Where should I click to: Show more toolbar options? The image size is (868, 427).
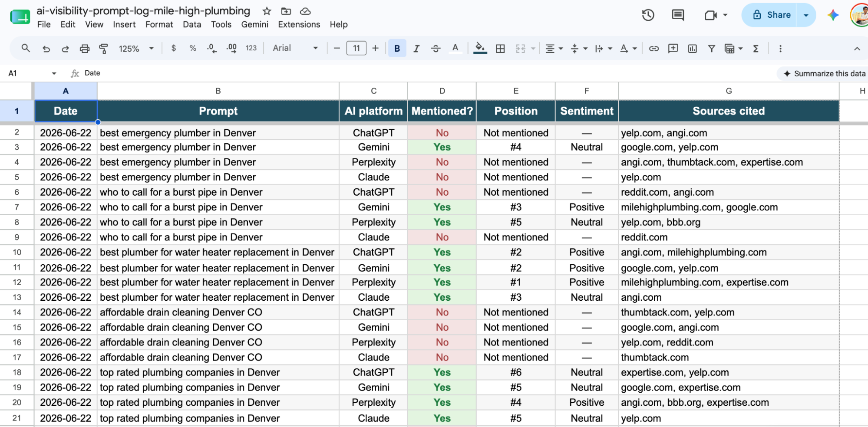point(780,48)
